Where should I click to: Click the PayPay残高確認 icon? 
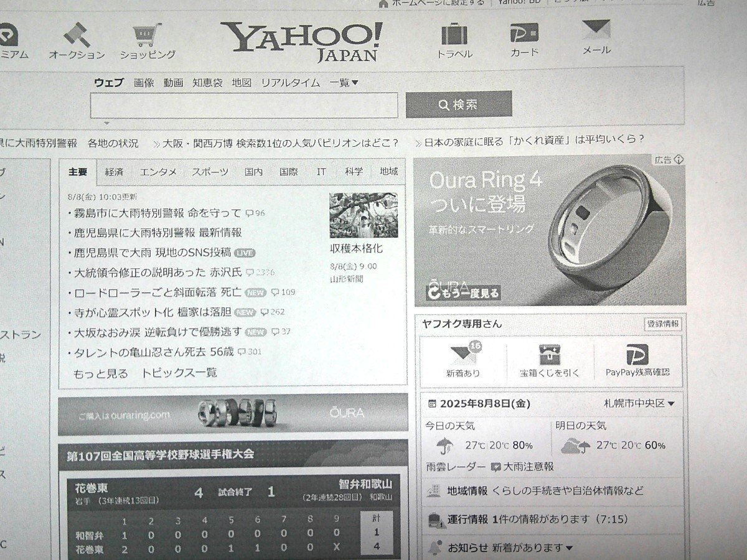pyautogui.click(x=637, y=355)
